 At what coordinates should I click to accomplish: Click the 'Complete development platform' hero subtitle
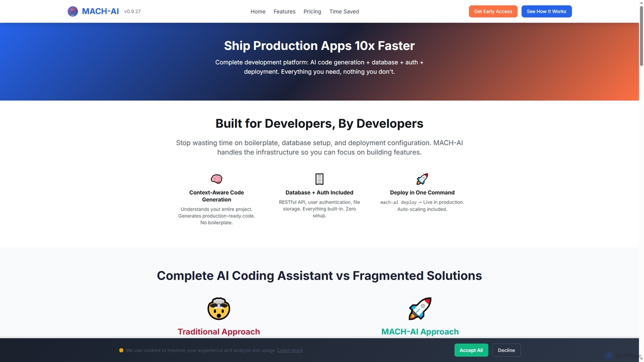[319, 67]
